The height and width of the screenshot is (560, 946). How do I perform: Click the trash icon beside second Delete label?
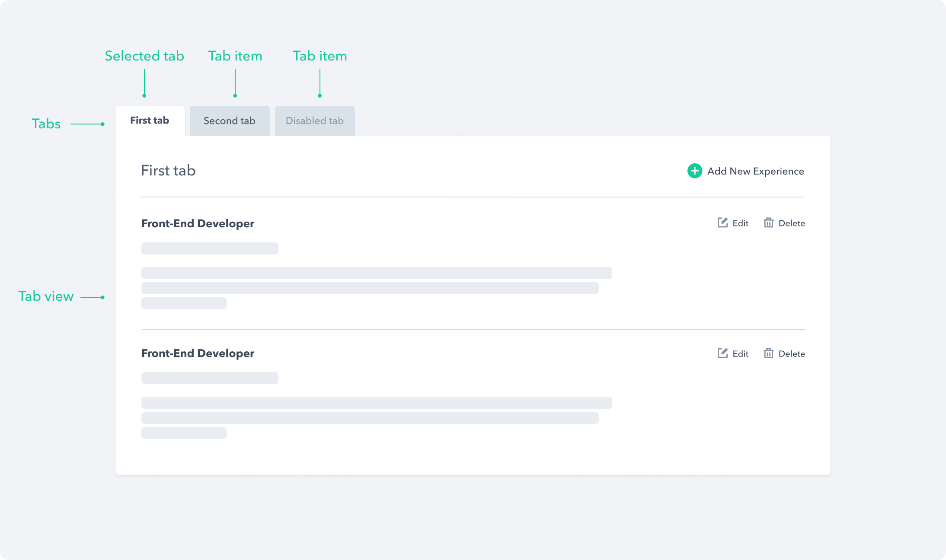(769, 353)
